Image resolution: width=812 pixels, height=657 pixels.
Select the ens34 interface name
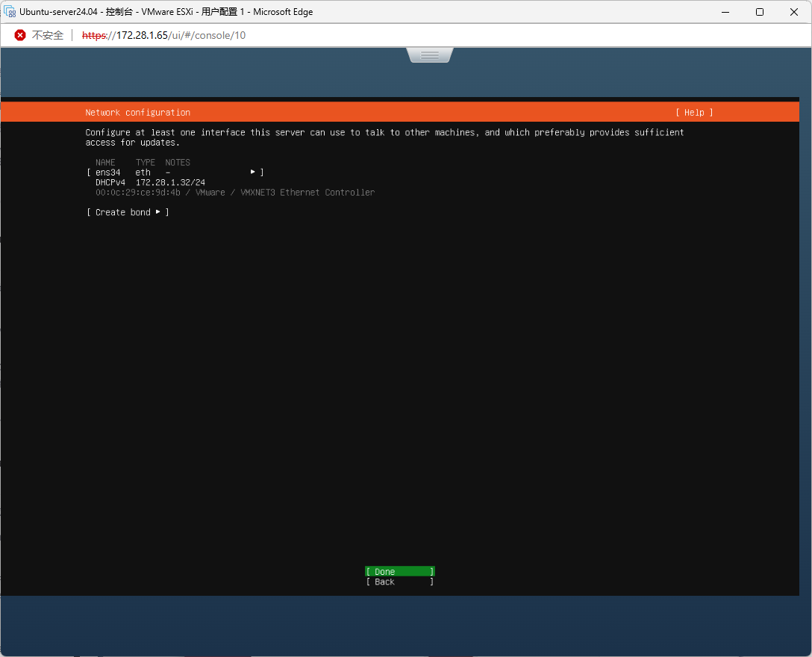(107, 172)
